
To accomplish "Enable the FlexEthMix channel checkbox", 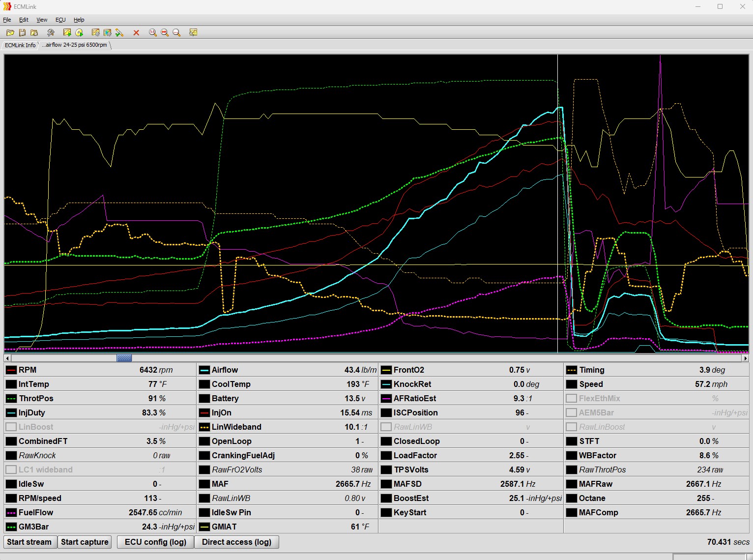I will pos(571,398).
